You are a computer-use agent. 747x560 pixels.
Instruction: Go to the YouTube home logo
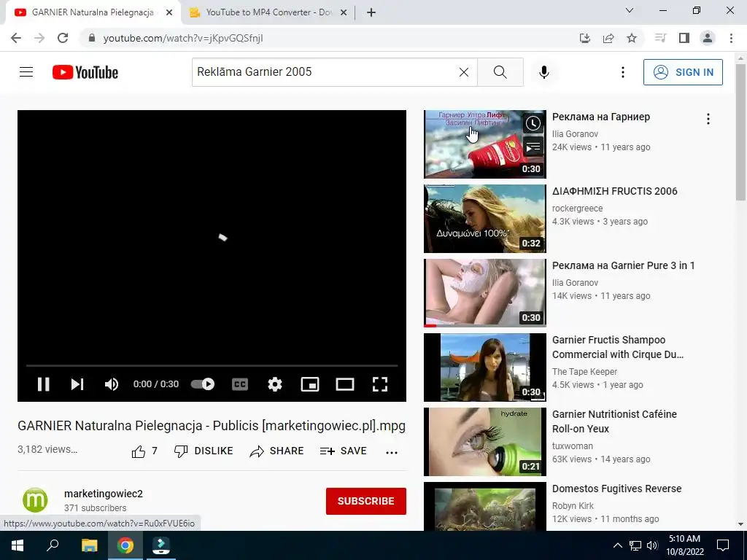pos(85,72)
